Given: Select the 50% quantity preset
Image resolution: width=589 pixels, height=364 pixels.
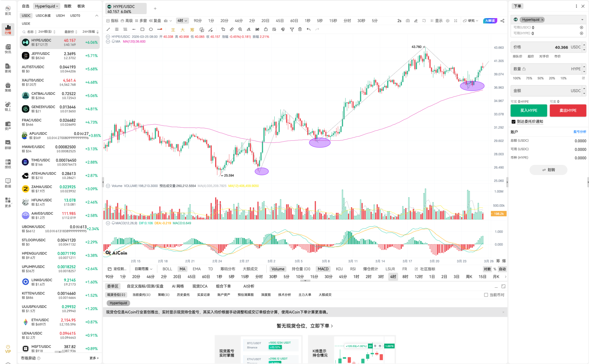Looking at the screenshot, I should click(x=540, y=78).
